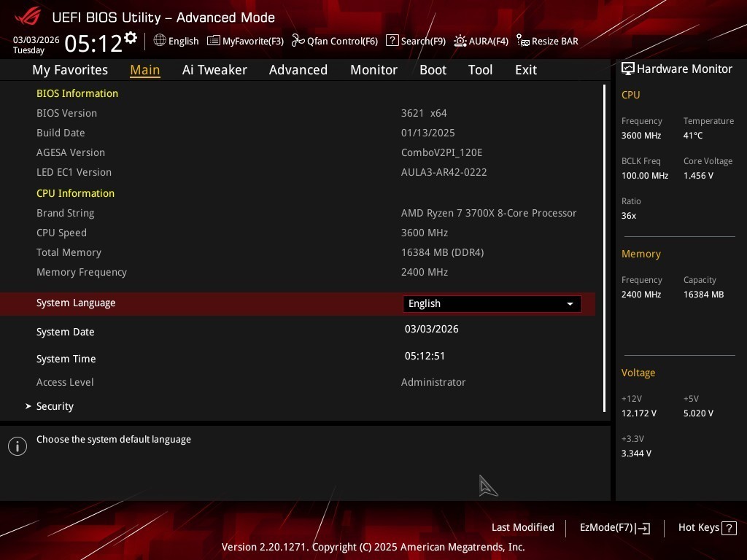Open Qfan Control fan icon
Image resolution: width=747 pixels, height=560 pixels.
click(298, 41)
